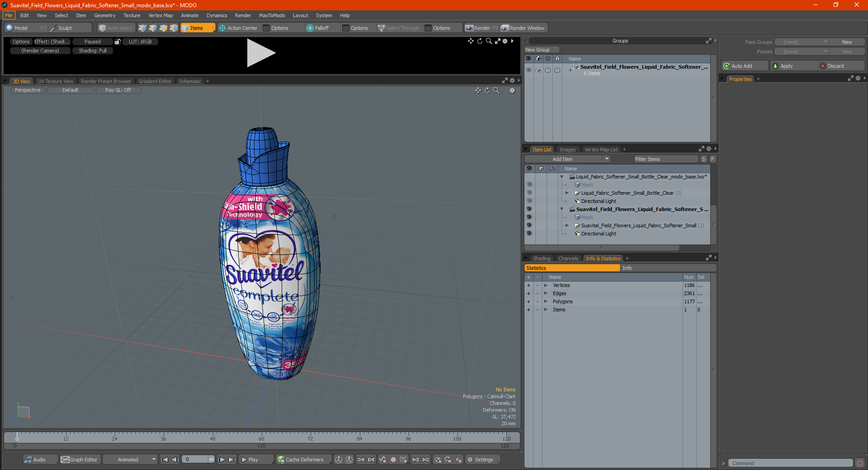Open the MaxToModo menu
This screenshot has height=470, width=868.
click(x=272, y=15)
